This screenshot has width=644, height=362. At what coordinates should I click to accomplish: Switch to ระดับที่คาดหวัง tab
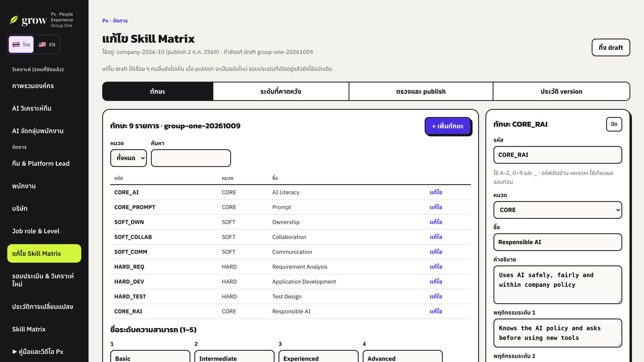pos(281,91)
